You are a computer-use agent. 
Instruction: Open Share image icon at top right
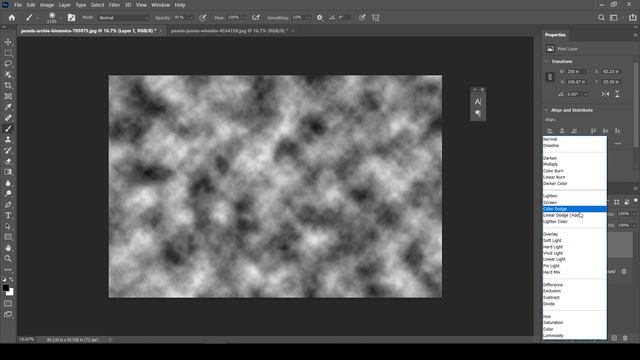click(633, 18)
